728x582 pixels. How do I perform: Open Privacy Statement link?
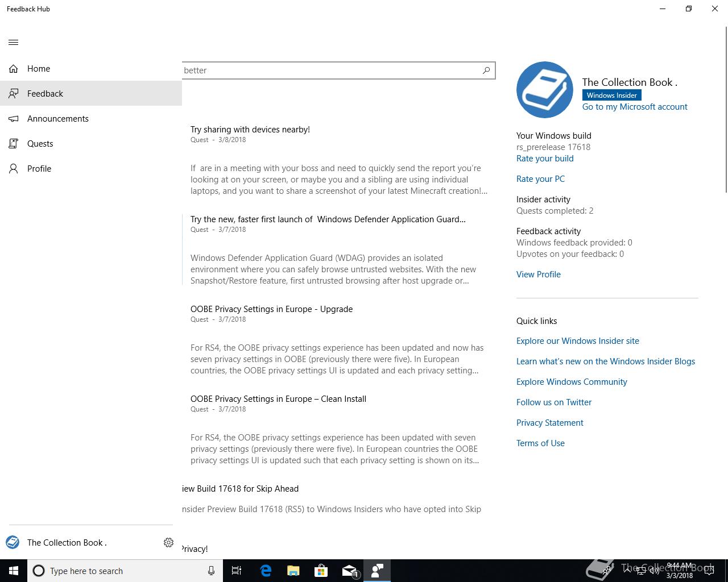(550, 423)
